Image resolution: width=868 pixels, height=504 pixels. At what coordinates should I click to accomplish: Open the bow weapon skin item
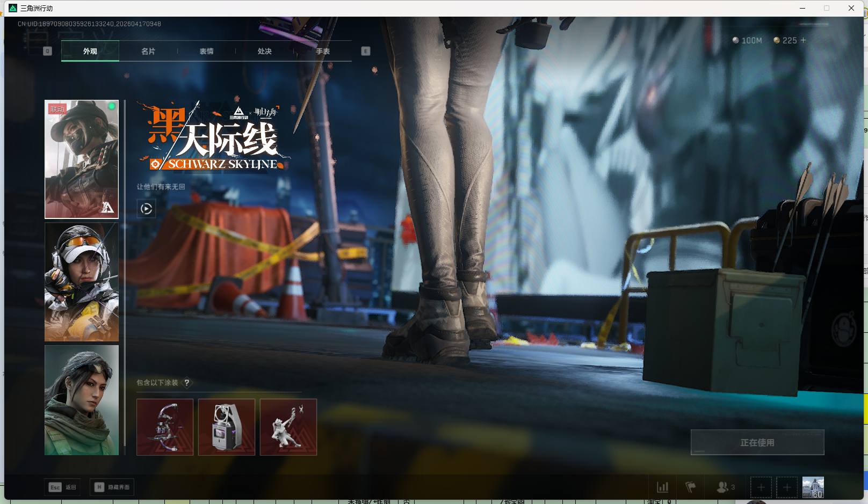click(x=165, y=427)
